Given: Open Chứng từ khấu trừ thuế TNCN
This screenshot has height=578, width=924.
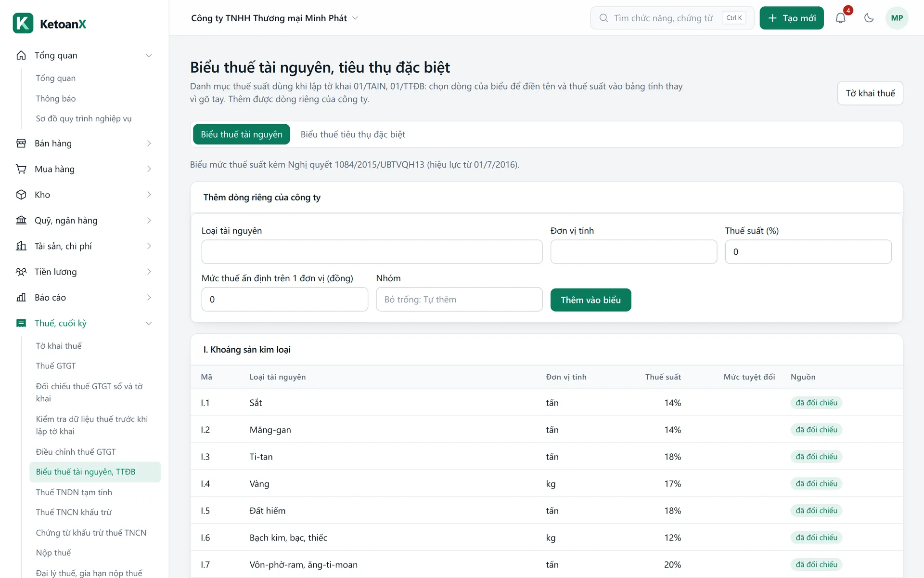Looking at the screenshot, I should point(91,533).
